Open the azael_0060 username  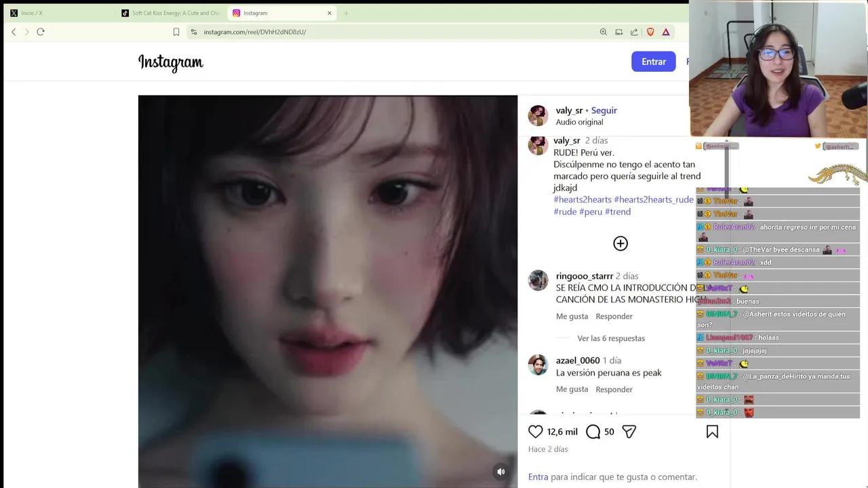tap(578, 361)
